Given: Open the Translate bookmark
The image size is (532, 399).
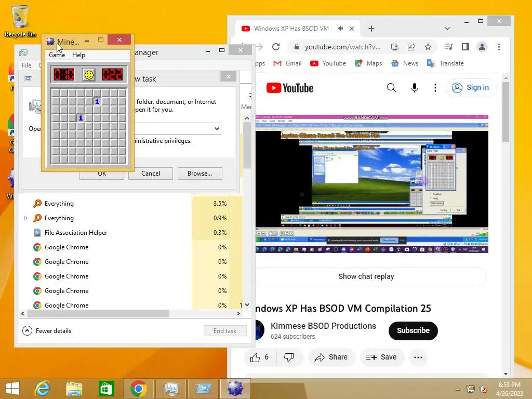Looking at the screenshot, I should [445, 63].
